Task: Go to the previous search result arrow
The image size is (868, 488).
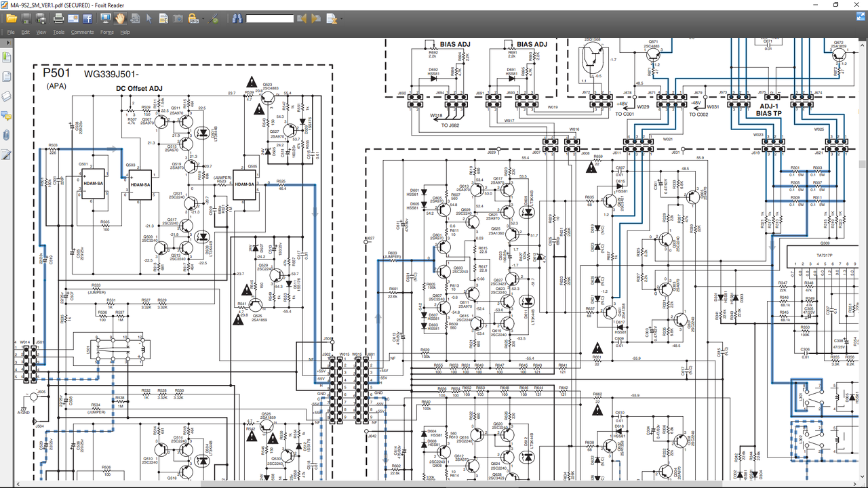Action: [302, 18]
